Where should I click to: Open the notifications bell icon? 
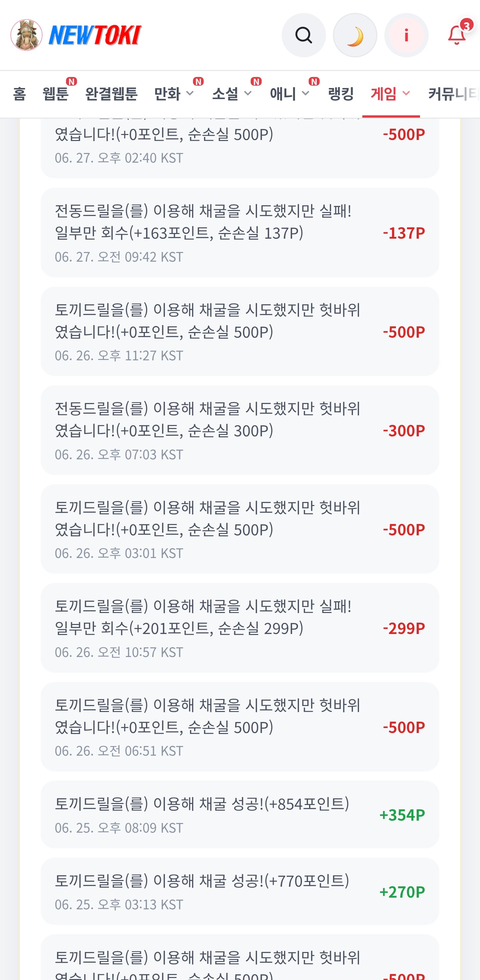[x=456, y=35]
